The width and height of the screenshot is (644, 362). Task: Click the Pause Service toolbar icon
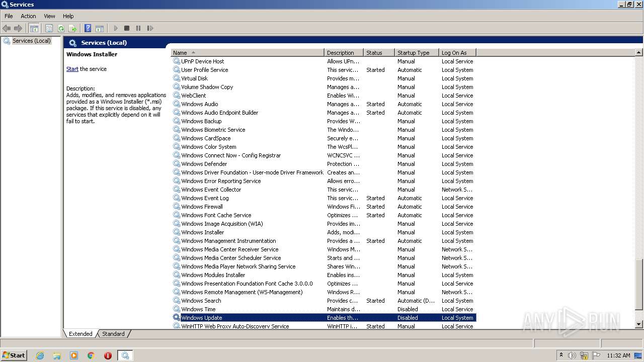pos(138,28)
